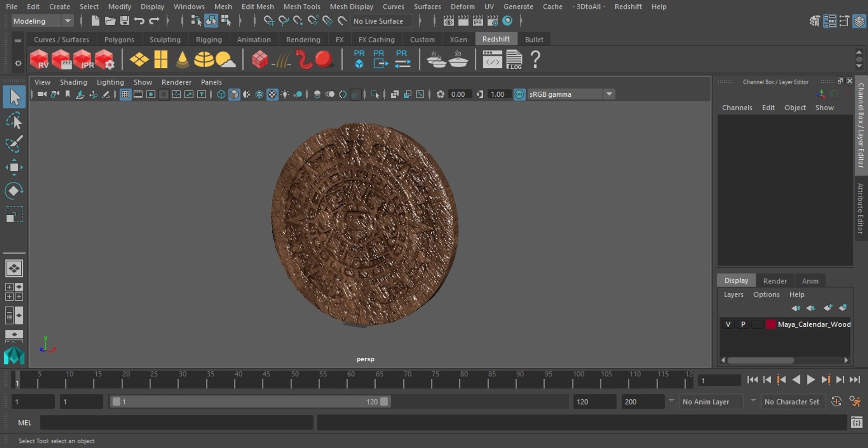Image resolution: width=868 pixels, height=448 pixels.
Task: Open a scene with folder icon
Action: pyautogui.click(x=110, y=21)
